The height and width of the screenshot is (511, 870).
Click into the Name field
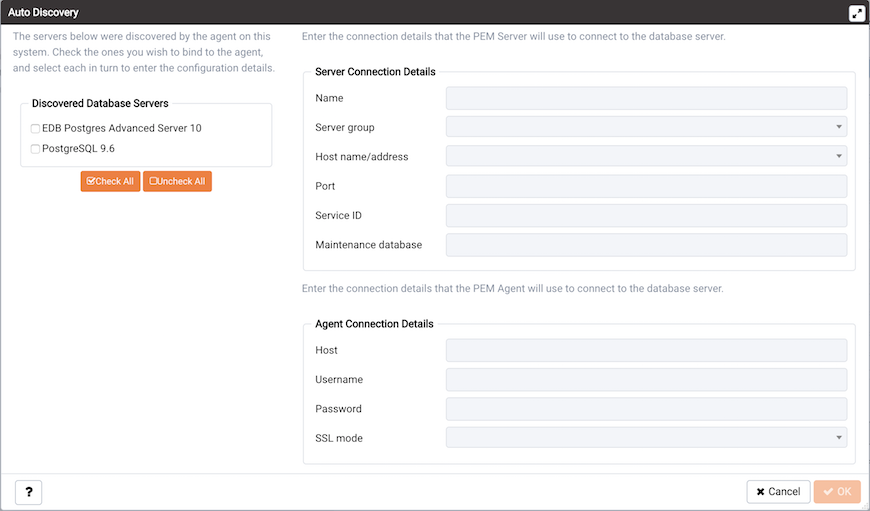click(646, 98)
